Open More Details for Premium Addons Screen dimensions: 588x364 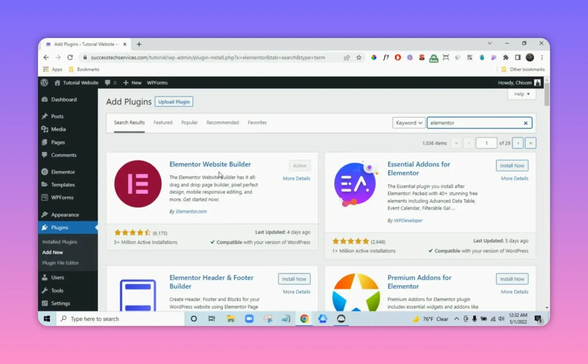click(514, 292)
